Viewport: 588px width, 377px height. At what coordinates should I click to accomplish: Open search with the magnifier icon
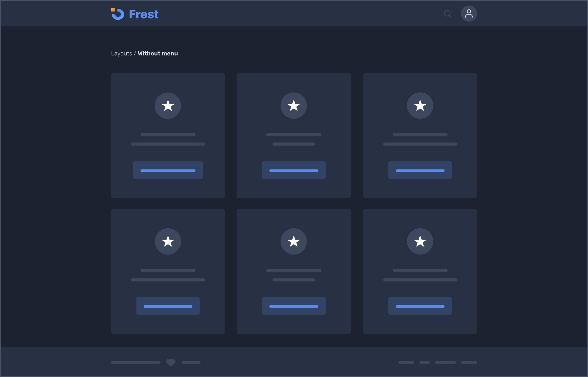(x=447, y=13)
